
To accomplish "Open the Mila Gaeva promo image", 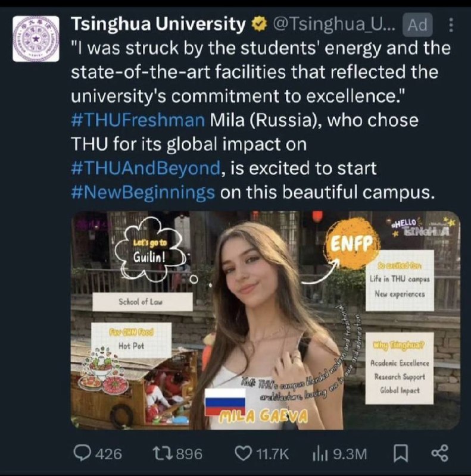I will pos(266,320).
